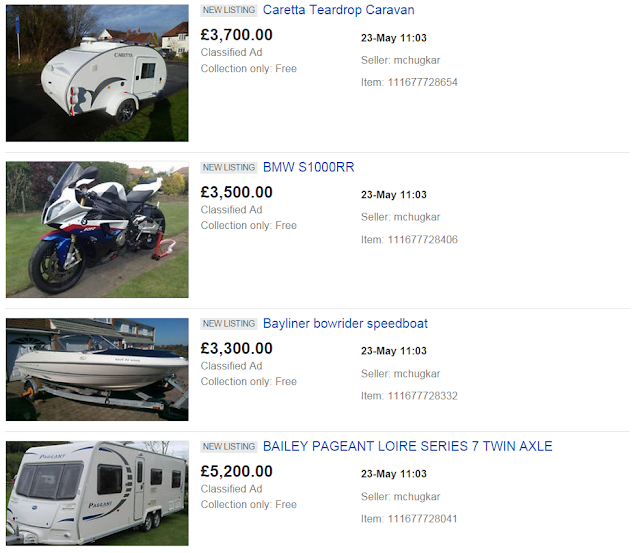
Task: Click the Bailey Pageant caravan thumbnail
Action: click(97, 493)
